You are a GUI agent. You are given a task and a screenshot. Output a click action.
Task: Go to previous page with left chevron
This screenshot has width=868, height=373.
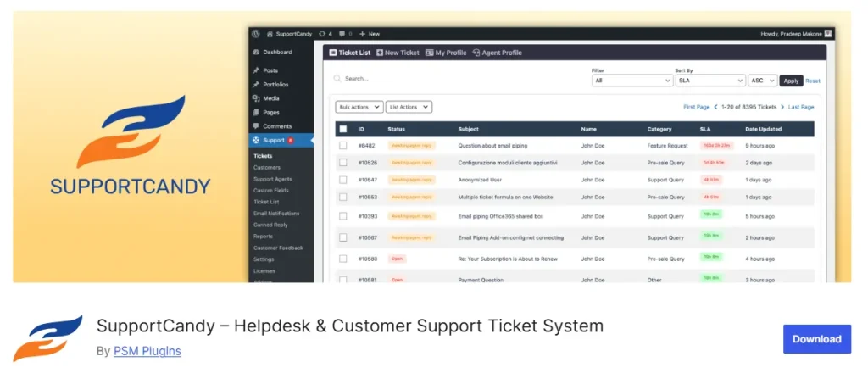coord(715,107)
